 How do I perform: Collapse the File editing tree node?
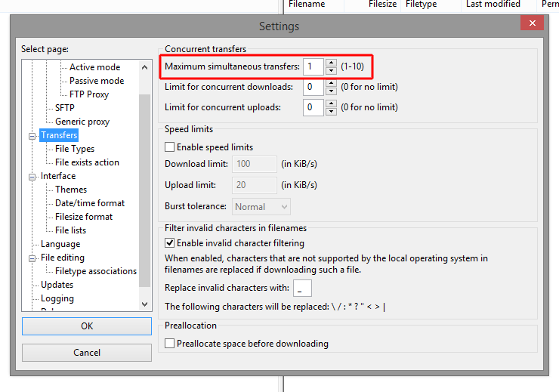point(32,258)
